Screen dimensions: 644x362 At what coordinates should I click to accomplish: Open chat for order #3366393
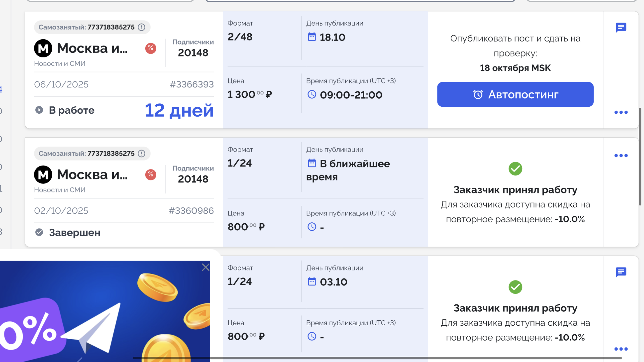pyautogui.click(x=621, y=28)
